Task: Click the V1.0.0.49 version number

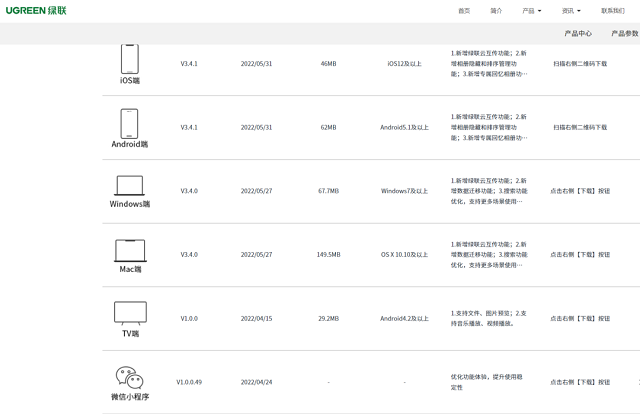Action: point(189,382)
